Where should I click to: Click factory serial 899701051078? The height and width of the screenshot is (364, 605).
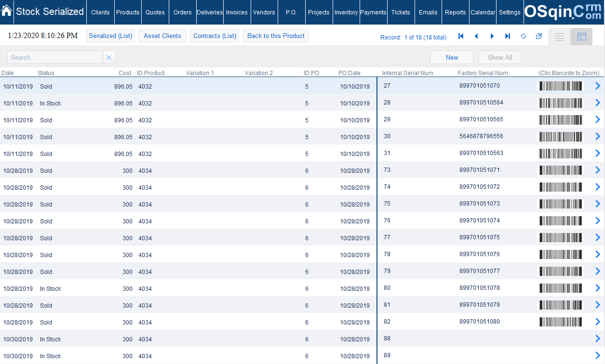point(480,288)
